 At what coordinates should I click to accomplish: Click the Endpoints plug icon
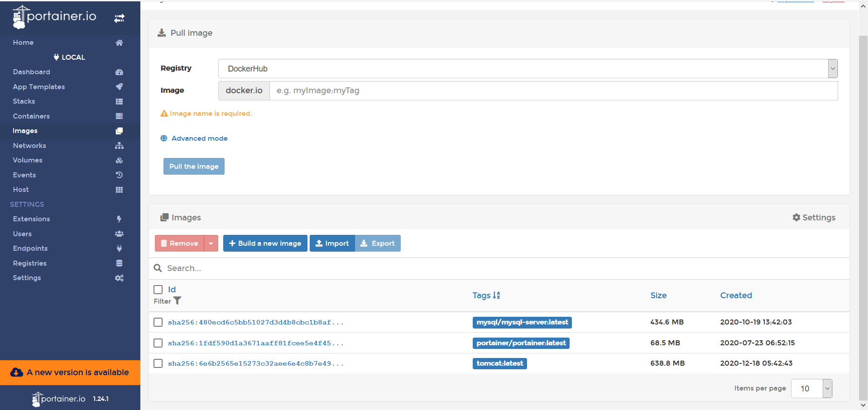(x=119, y=248)
